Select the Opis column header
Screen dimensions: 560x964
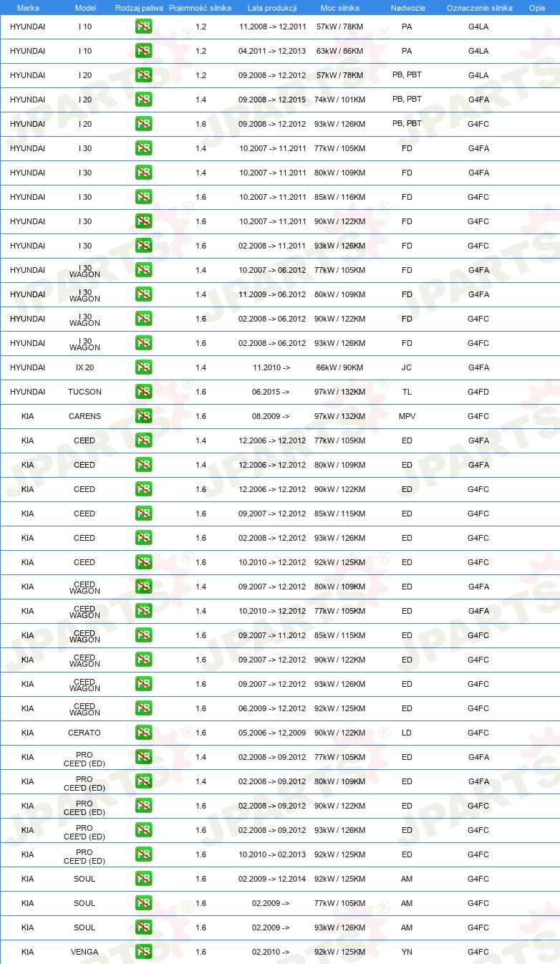pyautogui.click(x=537, y=8)
